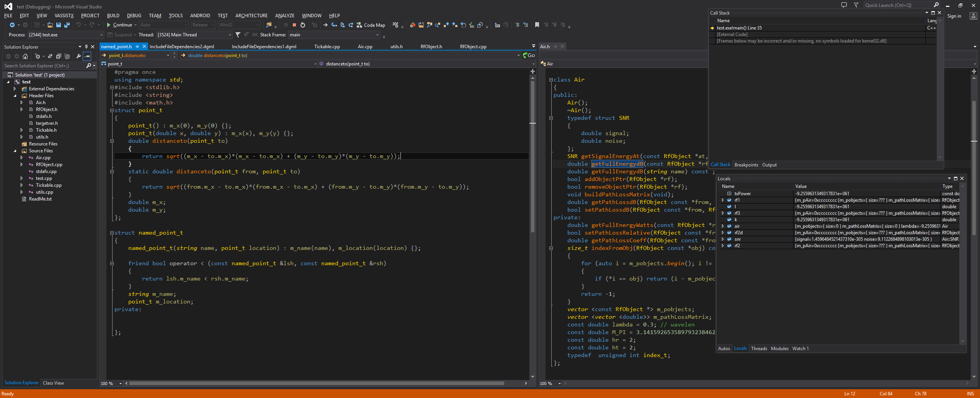Image resolution: width=980 pixels, height=398 pixels.
Task: Switch to the RfObject.cpp editor tab
Action: [473, 47]
